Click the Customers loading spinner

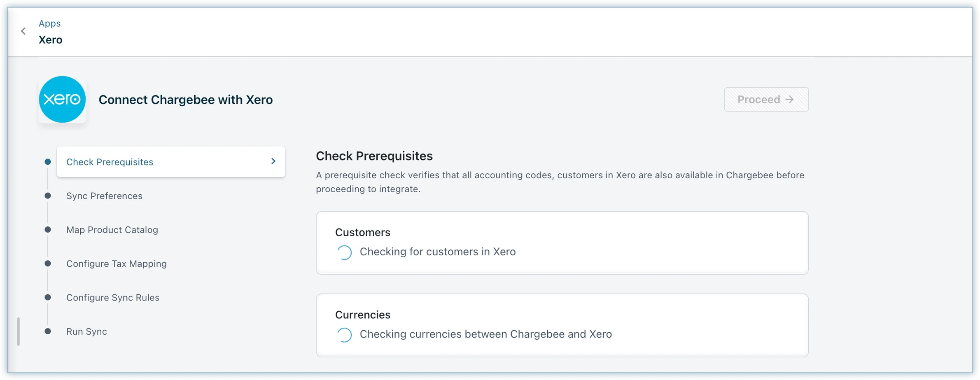344,252
